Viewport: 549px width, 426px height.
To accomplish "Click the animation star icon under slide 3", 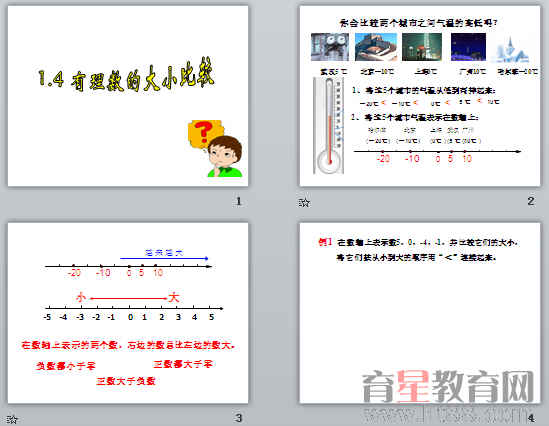I will [12, 419].
